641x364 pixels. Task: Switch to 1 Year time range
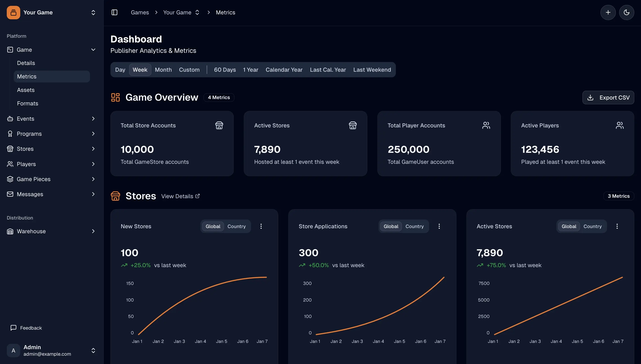(251, 69)
